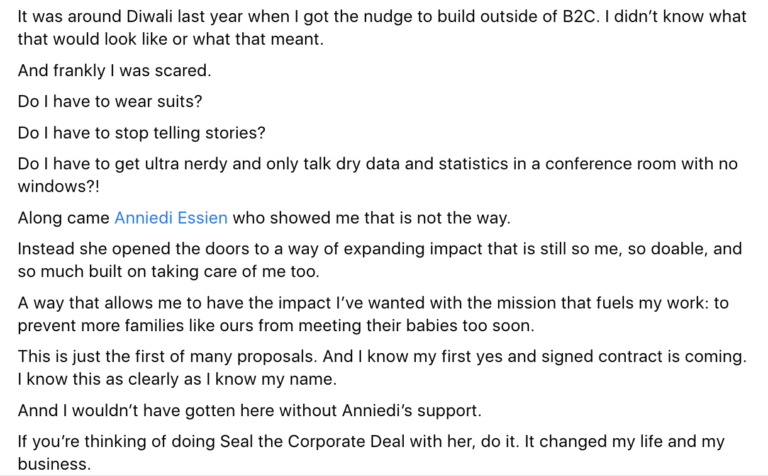Click the line starting 'Annd I wouldn't have gotten here'

(x=250, y=410)
